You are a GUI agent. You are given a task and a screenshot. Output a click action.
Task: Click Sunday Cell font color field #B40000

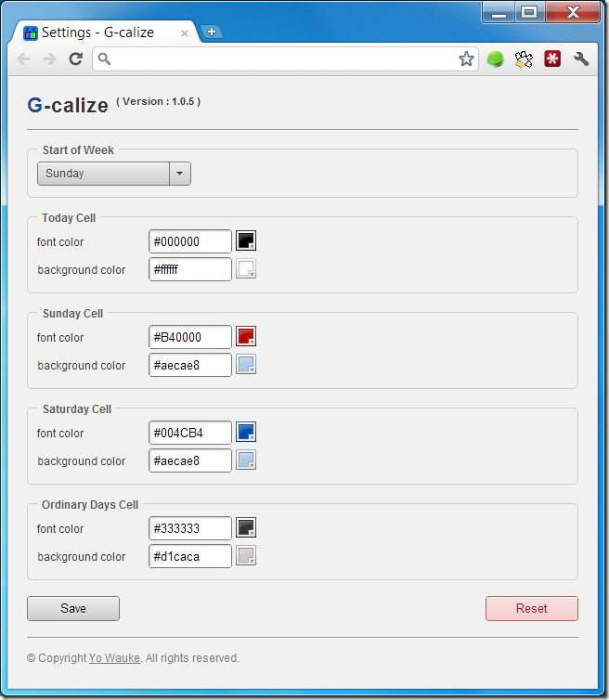(x=190, y=337)
